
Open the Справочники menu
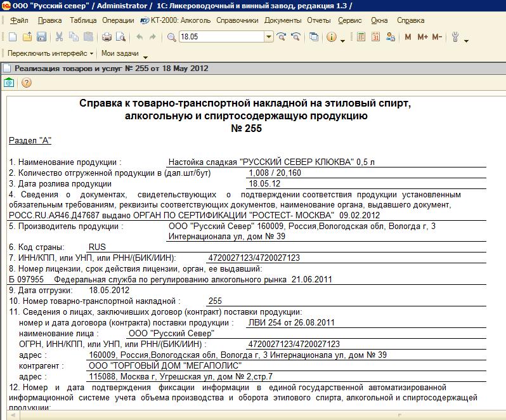pos(237,20)
